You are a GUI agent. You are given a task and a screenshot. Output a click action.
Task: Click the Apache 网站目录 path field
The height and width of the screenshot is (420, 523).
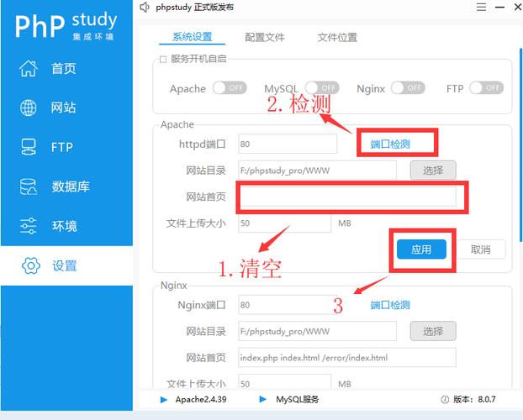317,171
